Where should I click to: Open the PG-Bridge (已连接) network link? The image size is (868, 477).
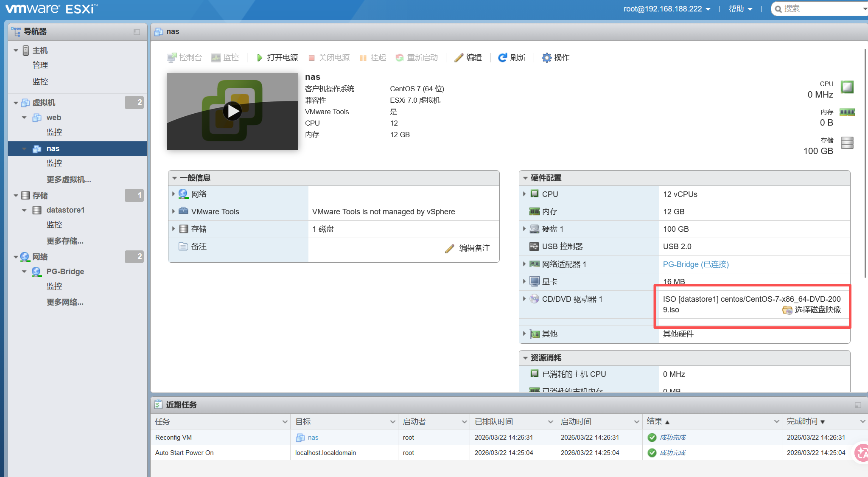696,264
